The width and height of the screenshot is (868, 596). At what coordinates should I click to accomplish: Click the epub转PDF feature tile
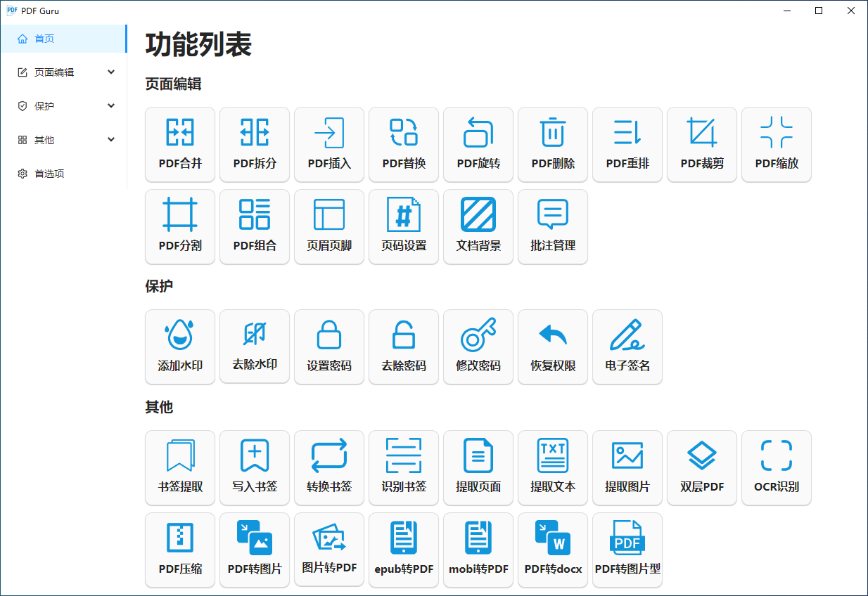[403, 550]
